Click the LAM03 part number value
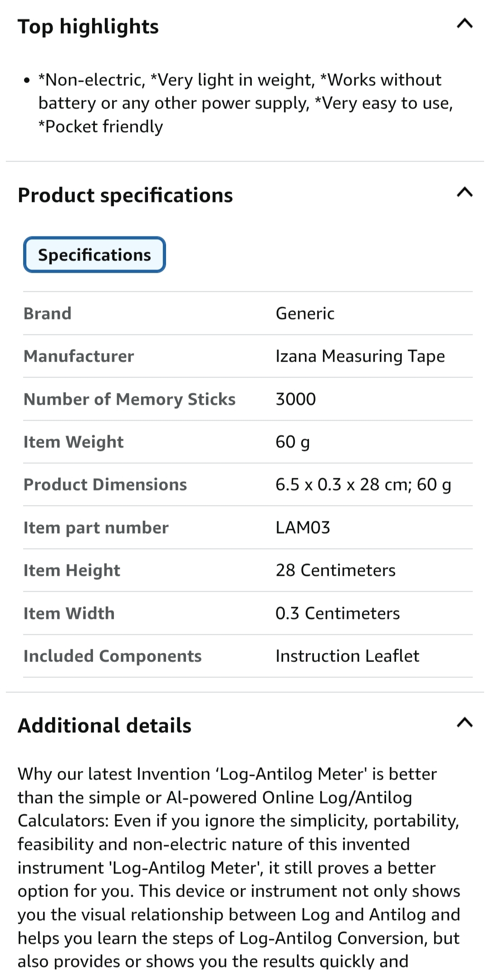This screenshot has width=490, height=980. 303,528
